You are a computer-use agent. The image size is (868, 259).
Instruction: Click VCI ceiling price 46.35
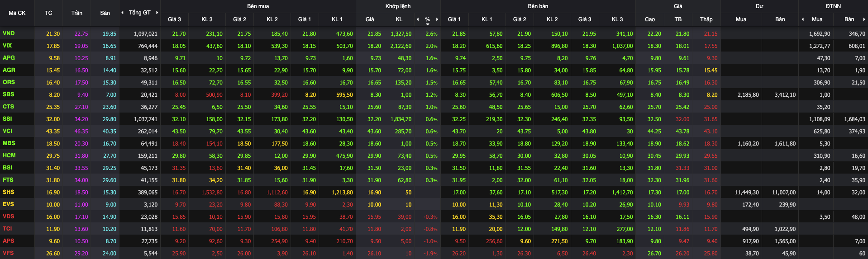coord(81,132)
